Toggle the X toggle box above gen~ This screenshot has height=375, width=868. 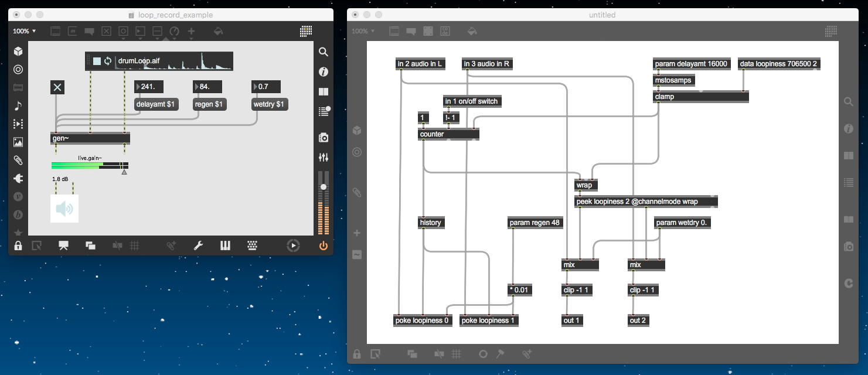click(x=57, y=87)
